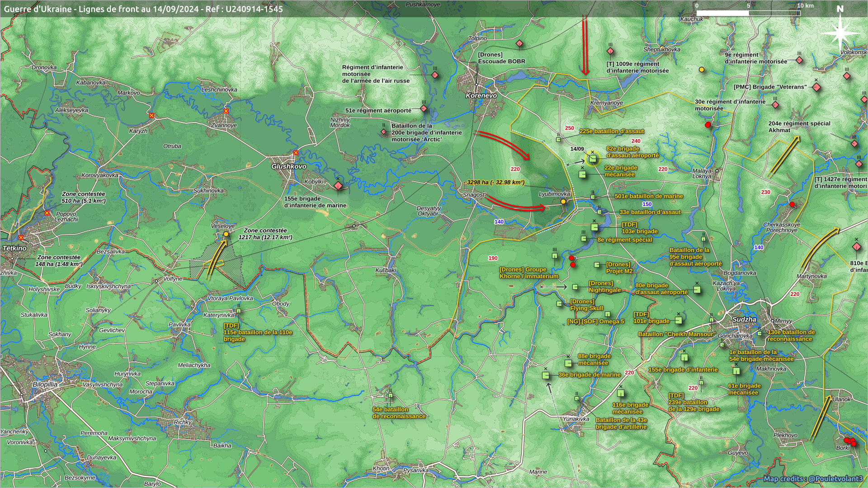Click the large red arrow above Kremyanoye

coord(585,45)
